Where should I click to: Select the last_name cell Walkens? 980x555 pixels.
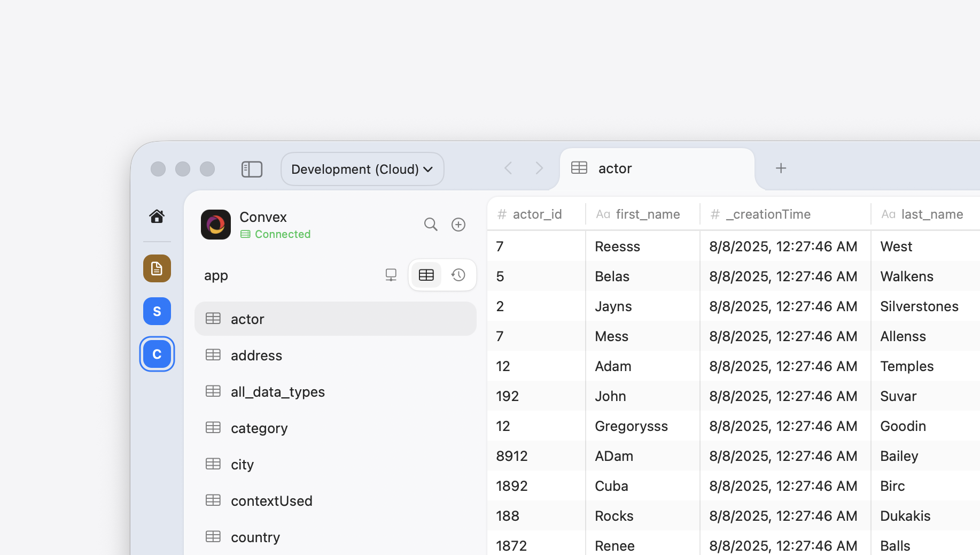click(x=926, y=276)
